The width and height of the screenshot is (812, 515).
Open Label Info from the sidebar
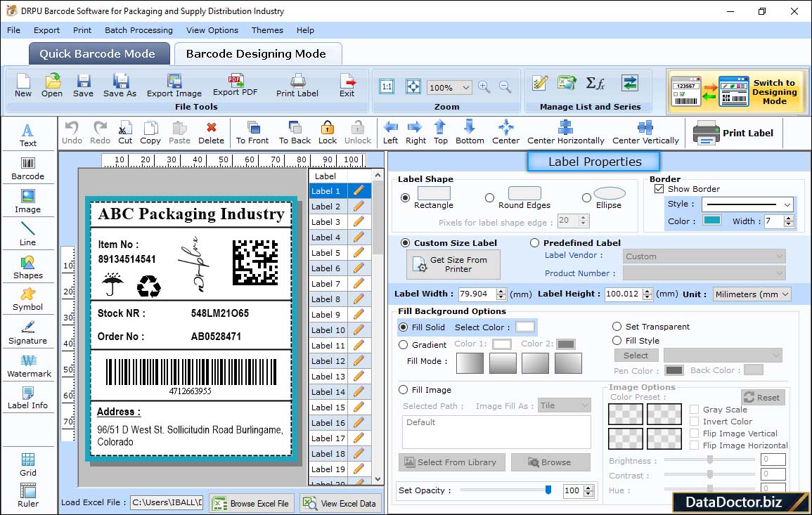point(28,398)
